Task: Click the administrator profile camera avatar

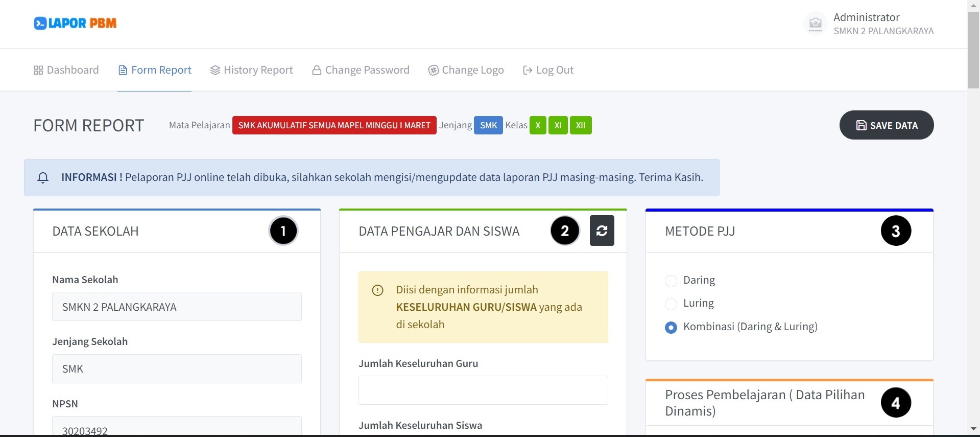Action: pyautogui.click(x=815, y=24)
